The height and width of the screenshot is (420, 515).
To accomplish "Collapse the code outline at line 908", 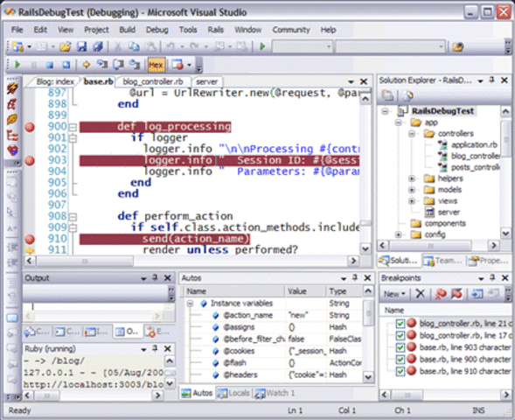I will (73, 217).
